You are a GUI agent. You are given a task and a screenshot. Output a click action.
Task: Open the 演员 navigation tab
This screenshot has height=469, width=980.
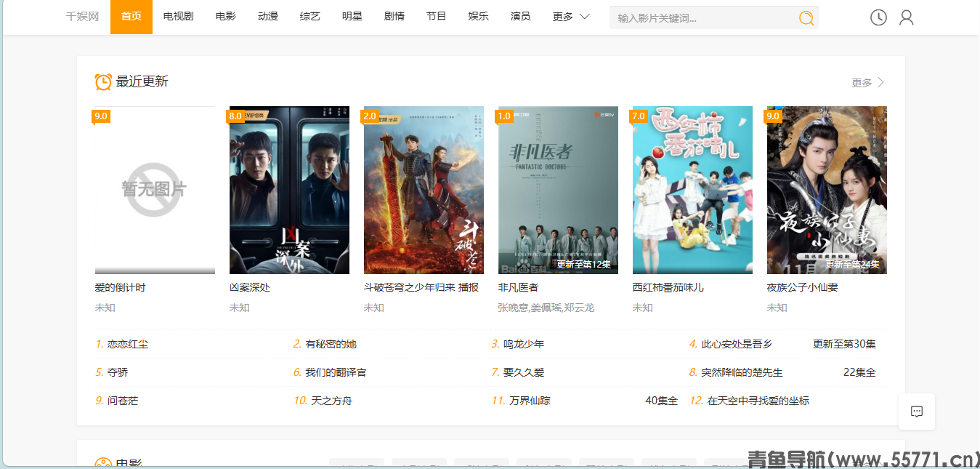[521, 17]
